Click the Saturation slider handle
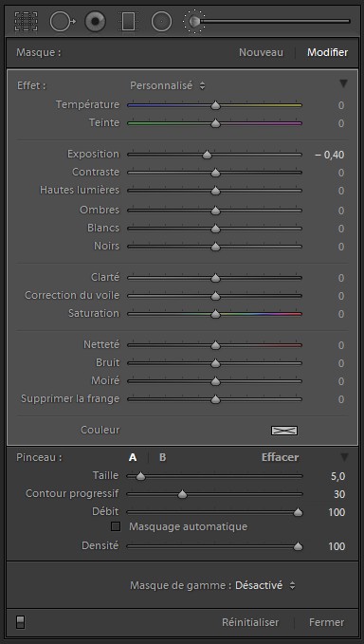The height and width of the screenshot is (644, 364). (x=215, y=315)
